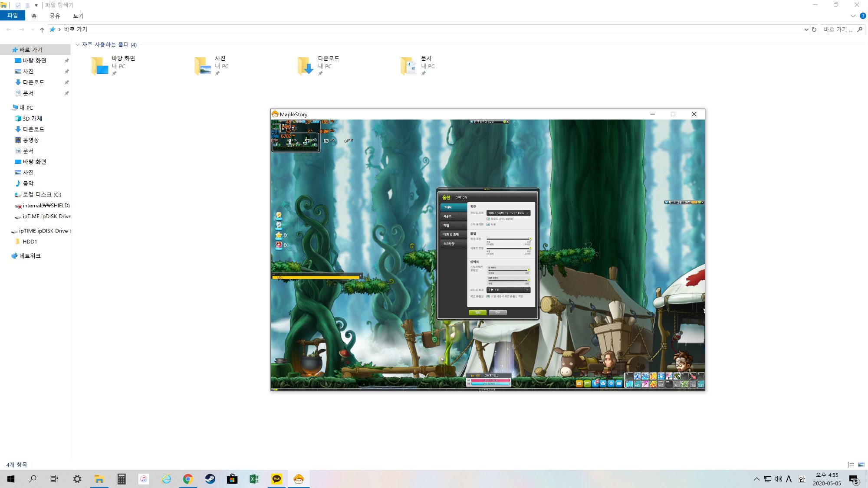Open Calculator from the taskbar
Viewport: 868px width, 488px height.
pyautogui.click(x=122, y=479)
